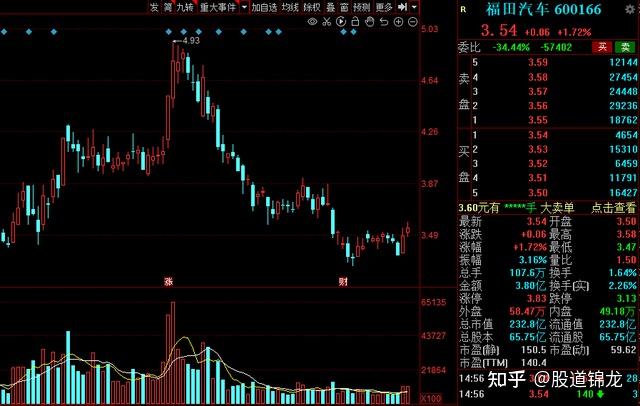Click the 九转 indicator button
Image resolution: width=640 pixels, height=406 pixels.
tap(185, 7)
